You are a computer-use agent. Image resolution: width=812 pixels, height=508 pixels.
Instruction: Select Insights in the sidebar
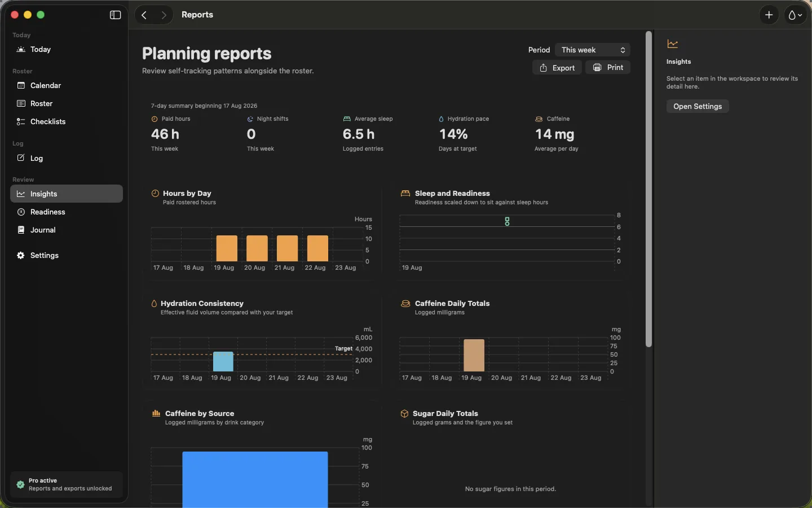click(67, 194)
